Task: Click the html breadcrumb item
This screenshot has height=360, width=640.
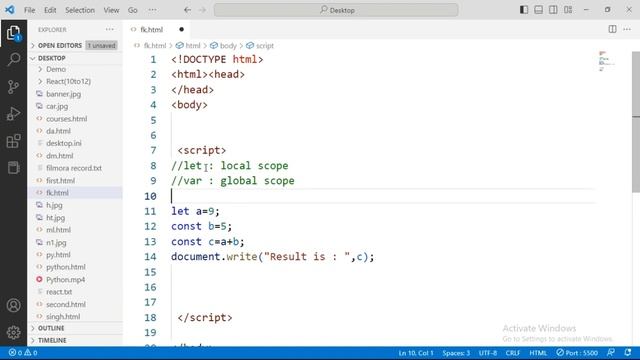Action: click(x=188, y=46)
